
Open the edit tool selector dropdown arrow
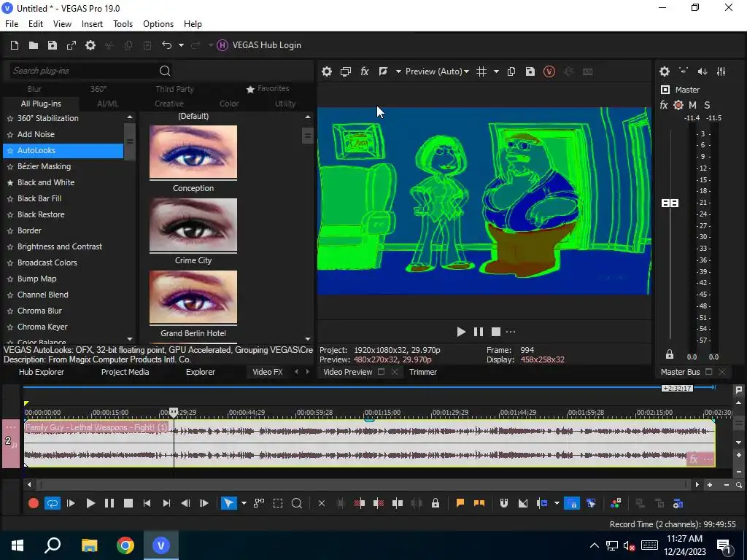pyautogui.click(x=244, y=503)
